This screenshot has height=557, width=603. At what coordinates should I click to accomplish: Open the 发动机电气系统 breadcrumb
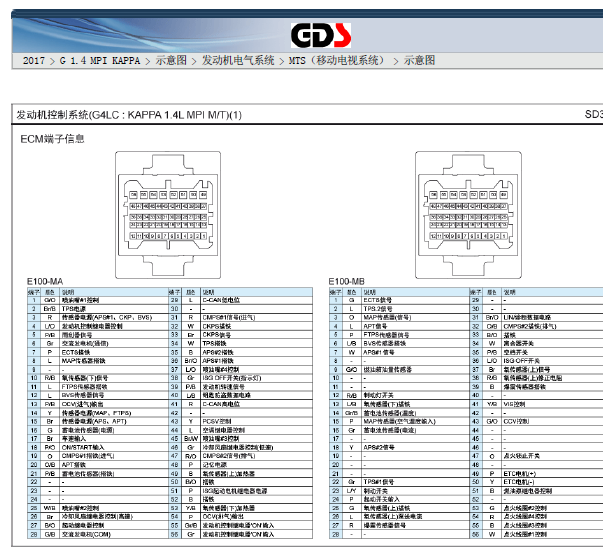238,60
